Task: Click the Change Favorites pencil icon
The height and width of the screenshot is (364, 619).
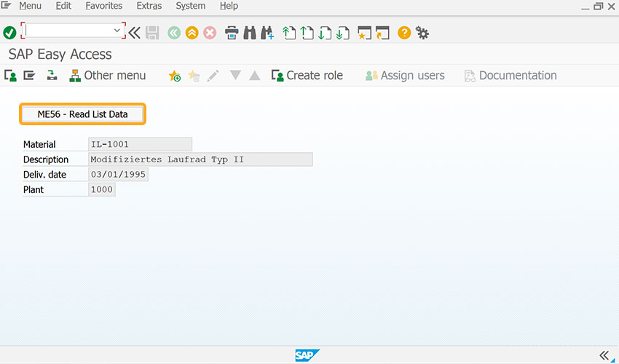Action: (213, 76)
